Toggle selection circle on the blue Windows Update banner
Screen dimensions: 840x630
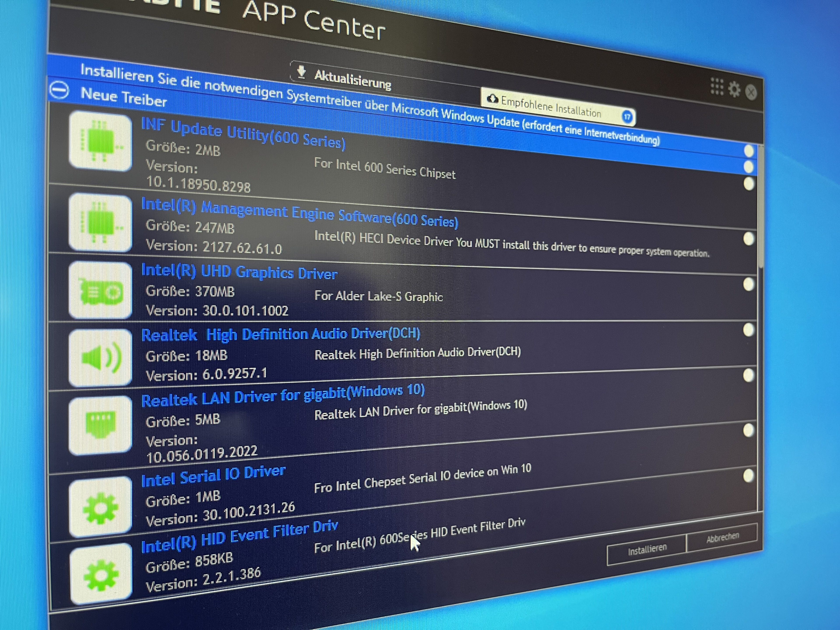pyautogui.click(x=749, y=151)
